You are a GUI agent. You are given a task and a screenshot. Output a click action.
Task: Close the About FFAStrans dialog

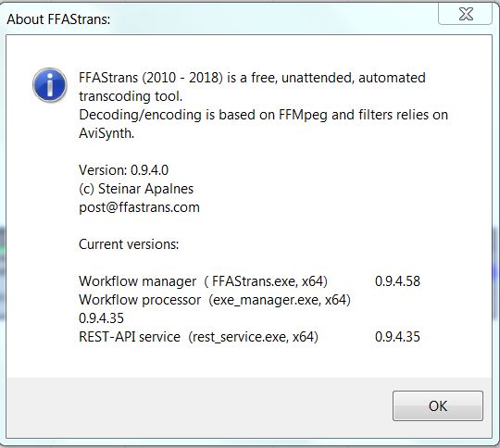(x=465, y=14)
